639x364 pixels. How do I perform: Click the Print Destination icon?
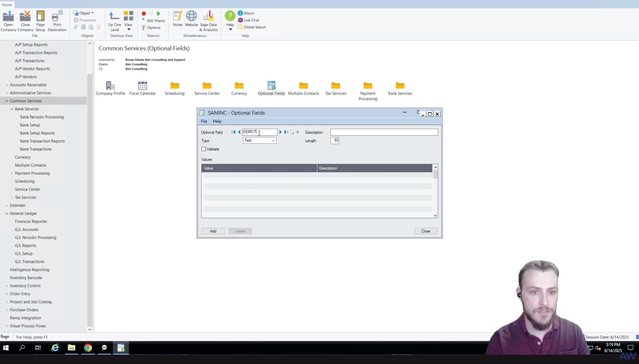coord(57,21)
